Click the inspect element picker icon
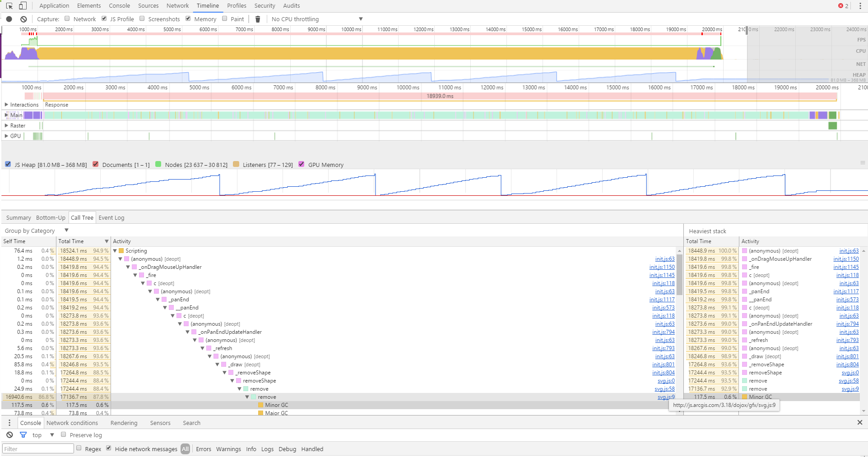Screen dimensions: 868x457 pyautogui.click(x=9, y=6)
